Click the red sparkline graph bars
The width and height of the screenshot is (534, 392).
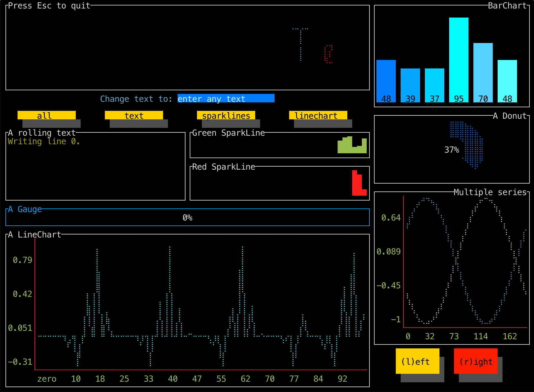click(359, 183)
